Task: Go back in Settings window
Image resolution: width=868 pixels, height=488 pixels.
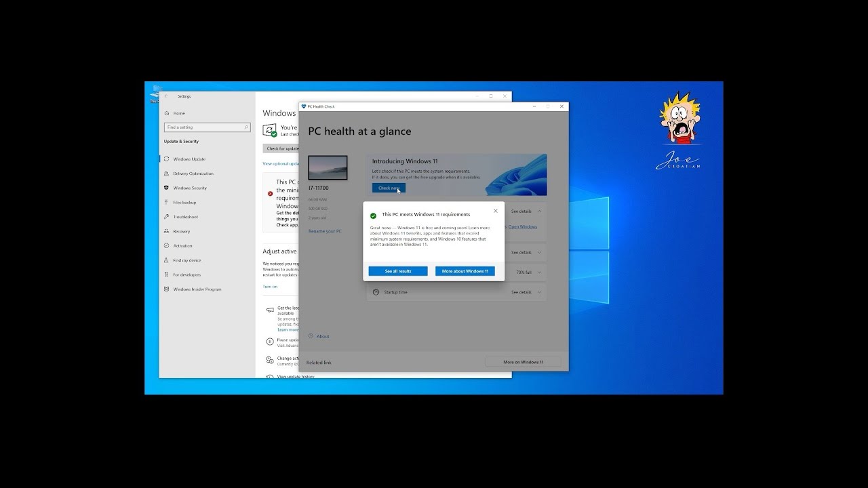Action: coord(167,96)
